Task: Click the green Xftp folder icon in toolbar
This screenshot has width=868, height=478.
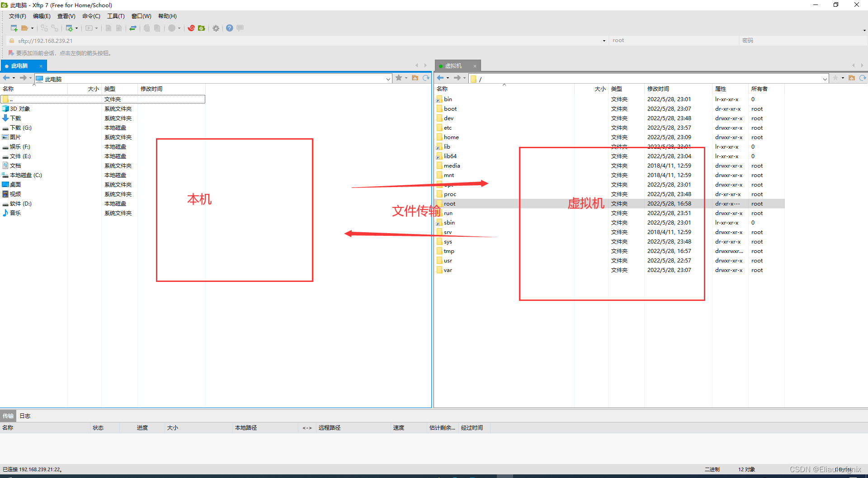Action: pyautogui.click(x=202, y=28)
